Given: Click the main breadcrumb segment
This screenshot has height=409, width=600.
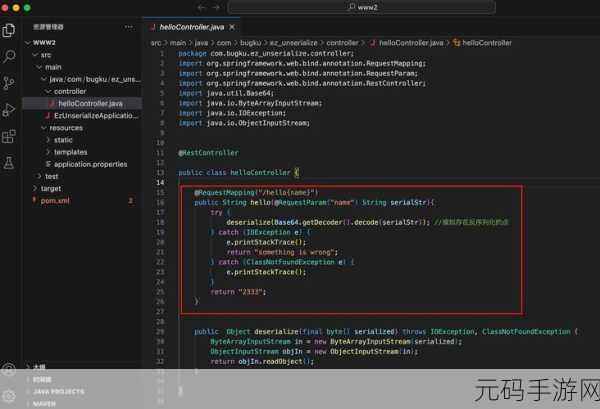Looking at the screenshot, I should [x=178, y=43].
